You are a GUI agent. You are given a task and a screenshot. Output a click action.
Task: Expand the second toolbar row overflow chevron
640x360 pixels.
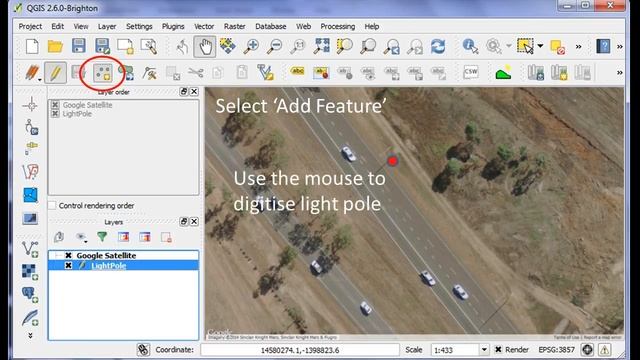click(x=620, y=73)
